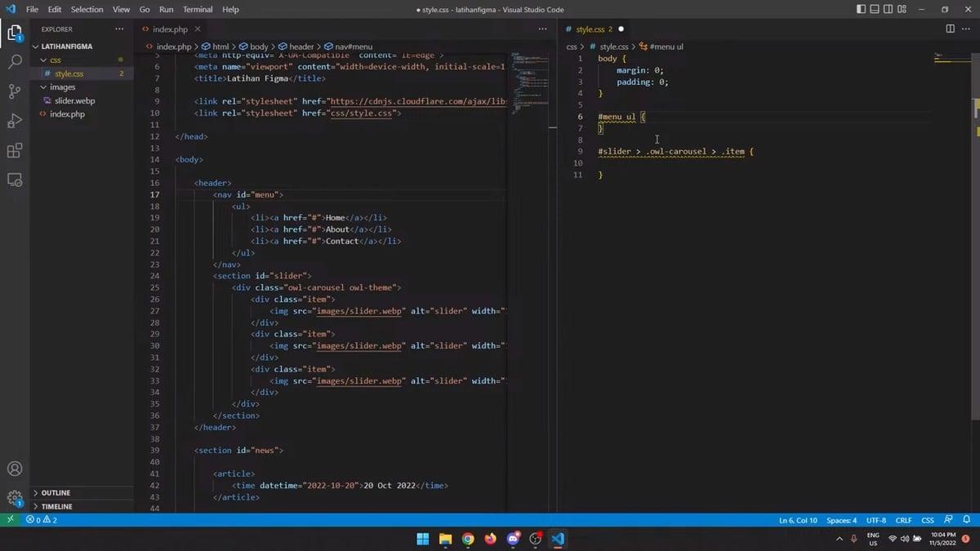This screenshot has width=980, height=551.
Task: Open the Explorer view in activity bar
Action: (x=15, y=33)
